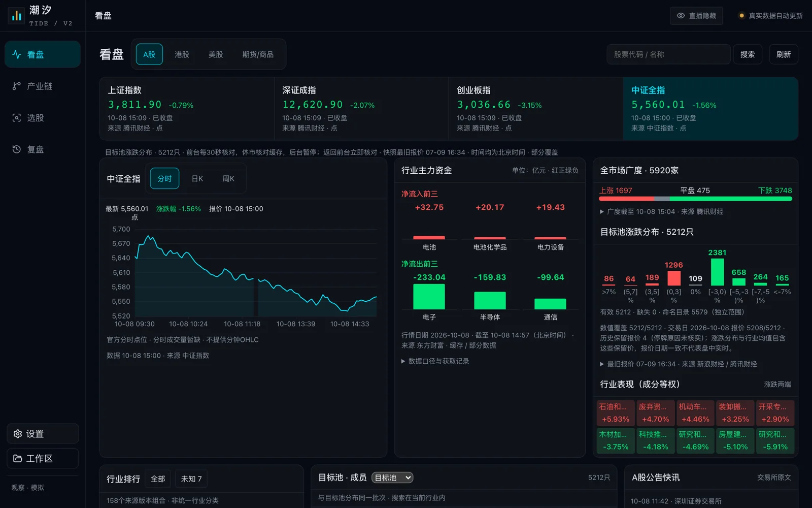Open the 废弃资... +4.70% industry tile
812x508 pixels.
pos(655,413)
